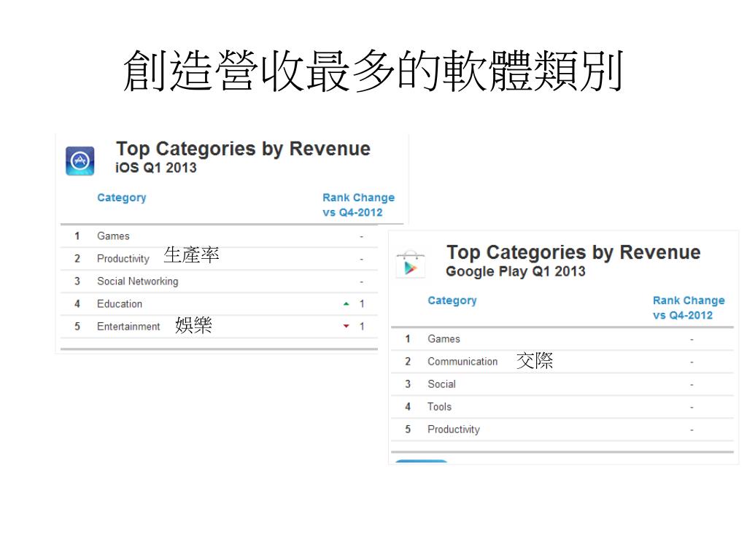Click green up arrow in Education row

tap(347, 304)
